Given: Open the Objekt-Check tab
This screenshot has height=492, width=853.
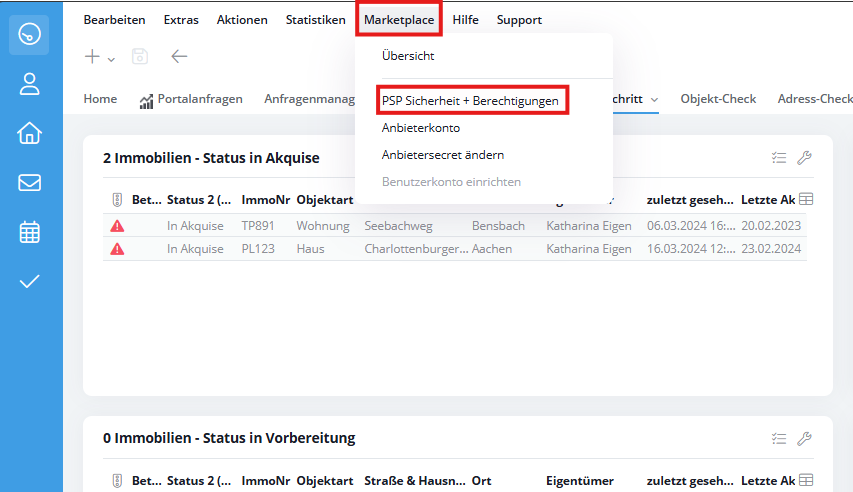Looking at the screenshot, I should [717, 99].
